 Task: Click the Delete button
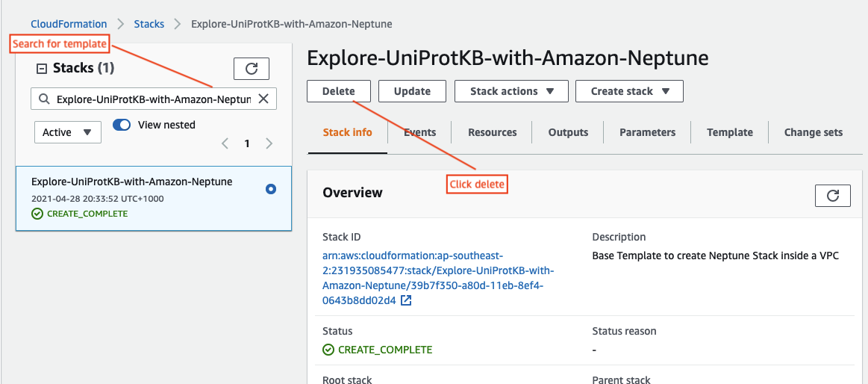[339, 91]
